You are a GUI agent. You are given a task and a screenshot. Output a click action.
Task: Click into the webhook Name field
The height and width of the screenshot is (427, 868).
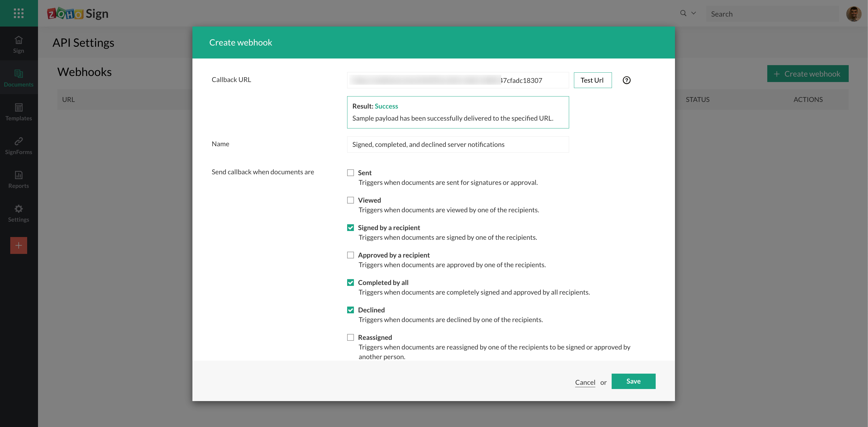pyautogui.click(x=458, y=144)
